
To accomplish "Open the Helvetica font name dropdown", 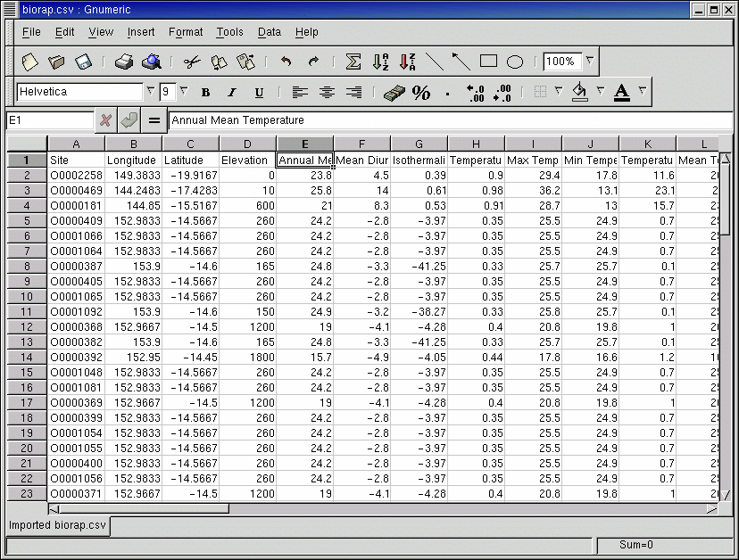I will coord(150,92).
